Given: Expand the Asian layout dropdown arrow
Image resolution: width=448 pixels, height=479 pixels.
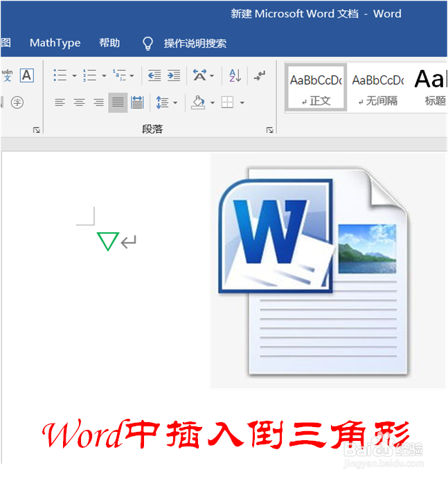Looking at the screenshot, I should click(x=212, y=76).
